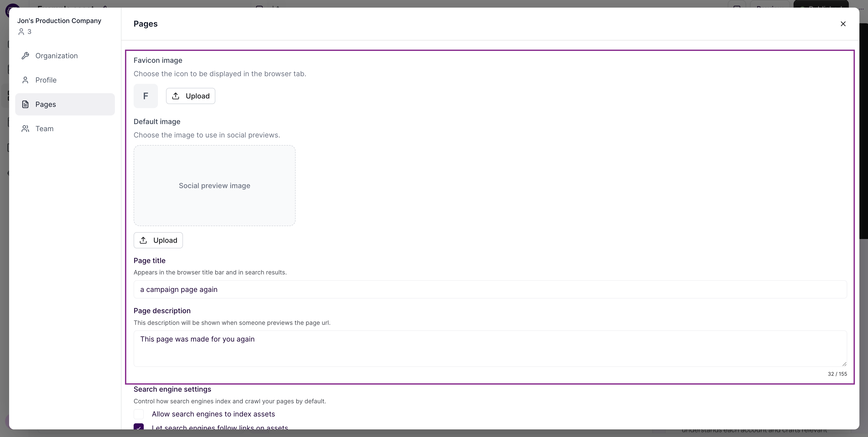Uncheck Let search engines follow links
Viewport: 868px width, 437px height.
point(138,427)
